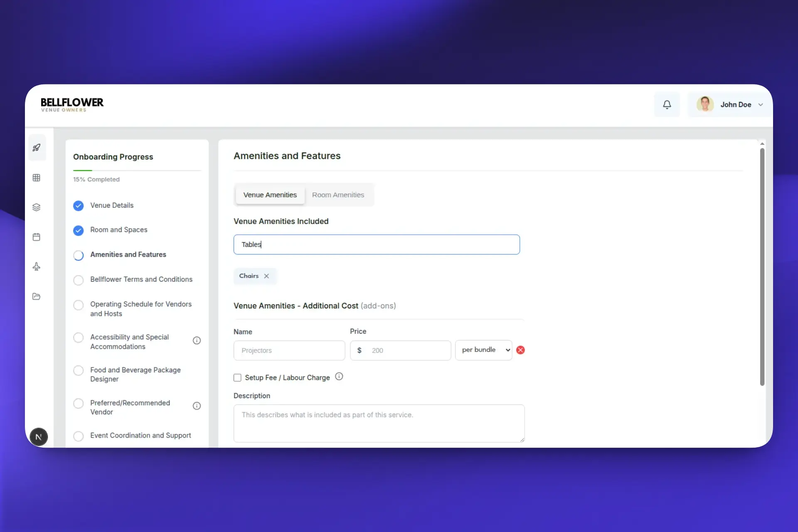The height and width of the screenshot is (532, 798).
Task: Enable Setup Fee / Labour Charge checkbox
Action: point(237,377)
